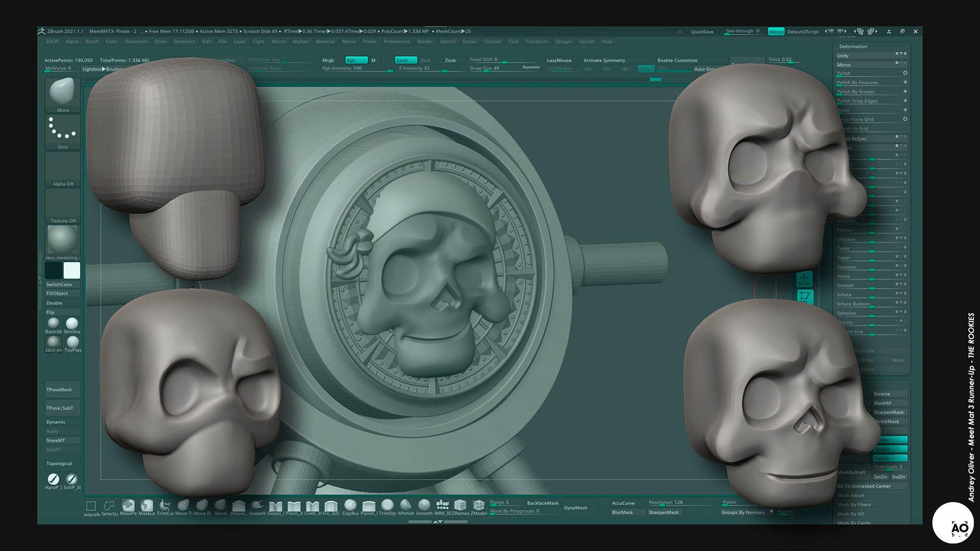Click the Lightbox brushes button
Image resolution: width=980 pixels, height=551 pixels.
(103, 69)
